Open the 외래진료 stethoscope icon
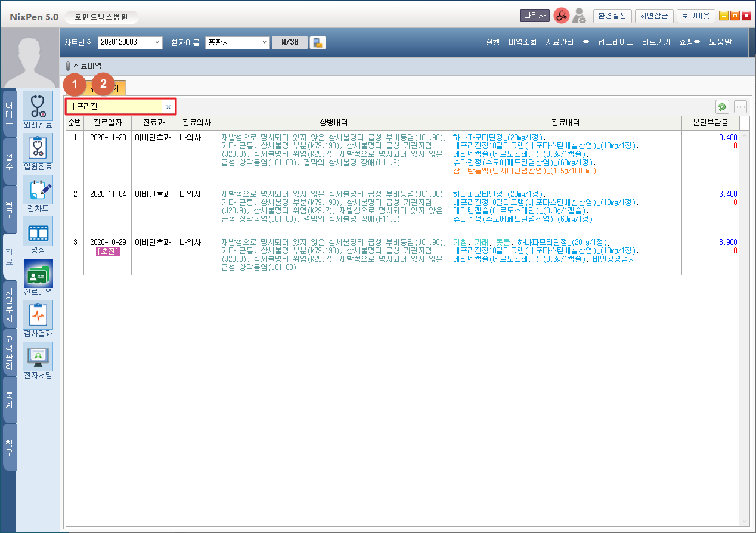 [38, 107]
